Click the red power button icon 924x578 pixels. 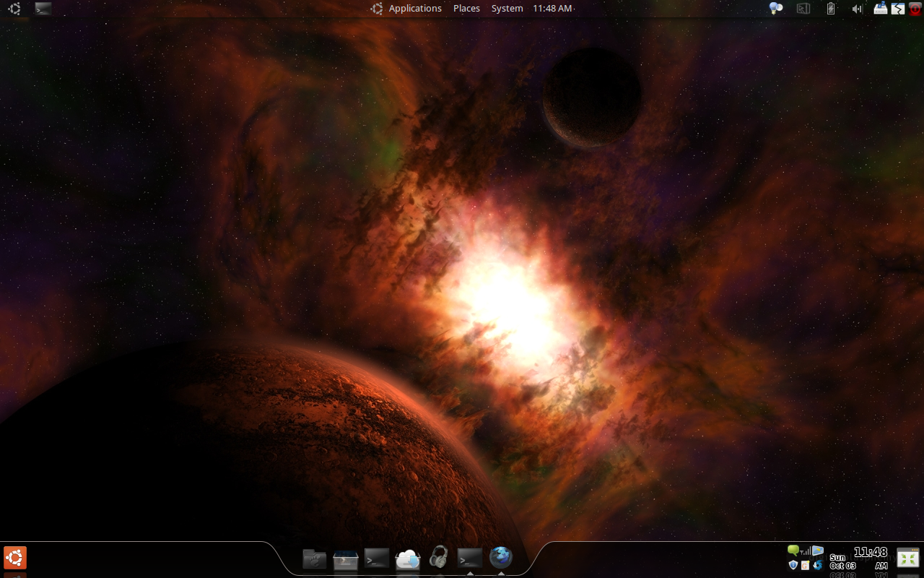click(915, 9)
